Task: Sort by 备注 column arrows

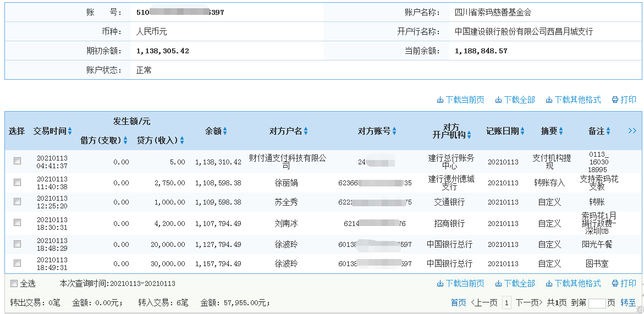Action: pos(608,131)
